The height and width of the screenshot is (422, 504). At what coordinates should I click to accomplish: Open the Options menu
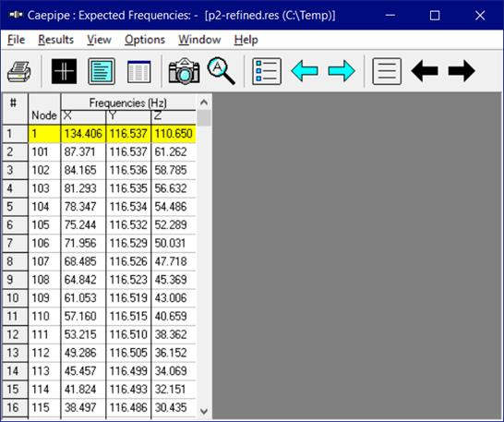tap(145, 40)
